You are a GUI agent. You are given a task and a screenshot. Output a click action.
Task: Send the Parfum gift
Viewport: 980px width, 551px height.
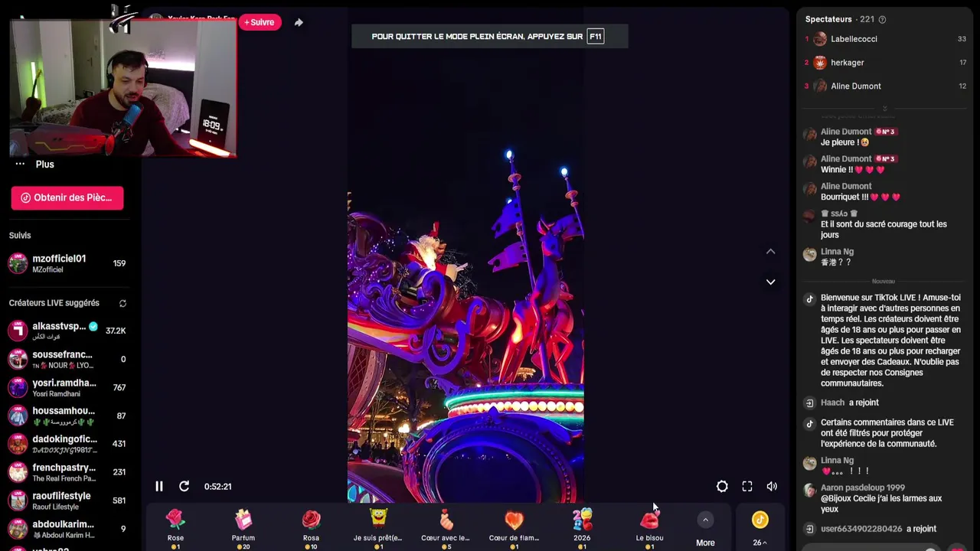point(243,528)
